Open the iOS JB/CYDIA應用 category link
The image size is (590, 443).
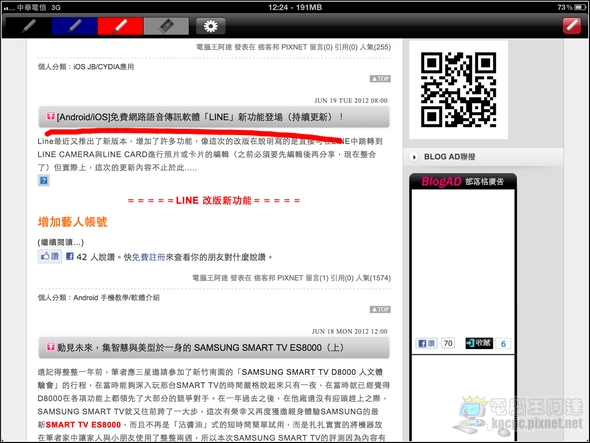104,67
